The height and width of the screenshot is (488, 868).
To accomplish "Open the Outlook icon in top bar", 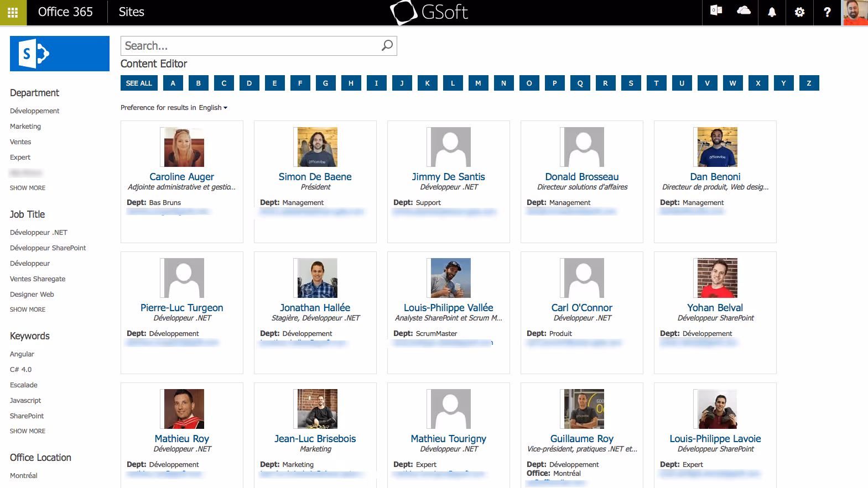I will click(x=716, y=11).
